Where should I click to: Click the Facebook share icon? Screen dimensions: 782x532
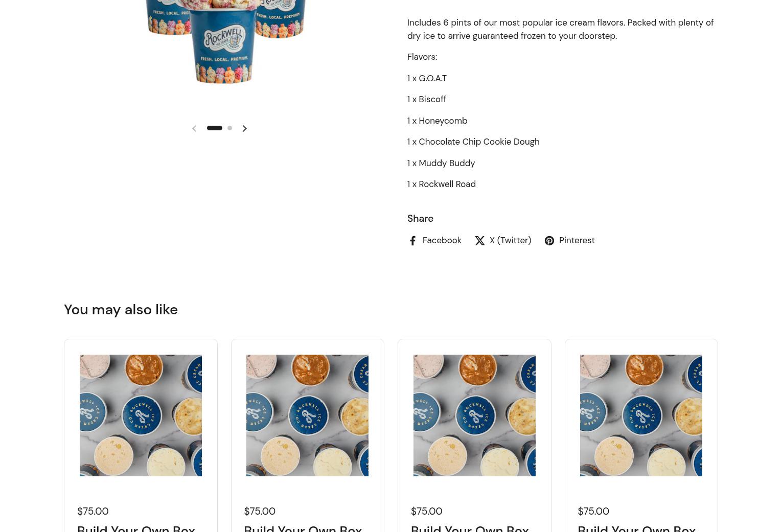(412, 241)
